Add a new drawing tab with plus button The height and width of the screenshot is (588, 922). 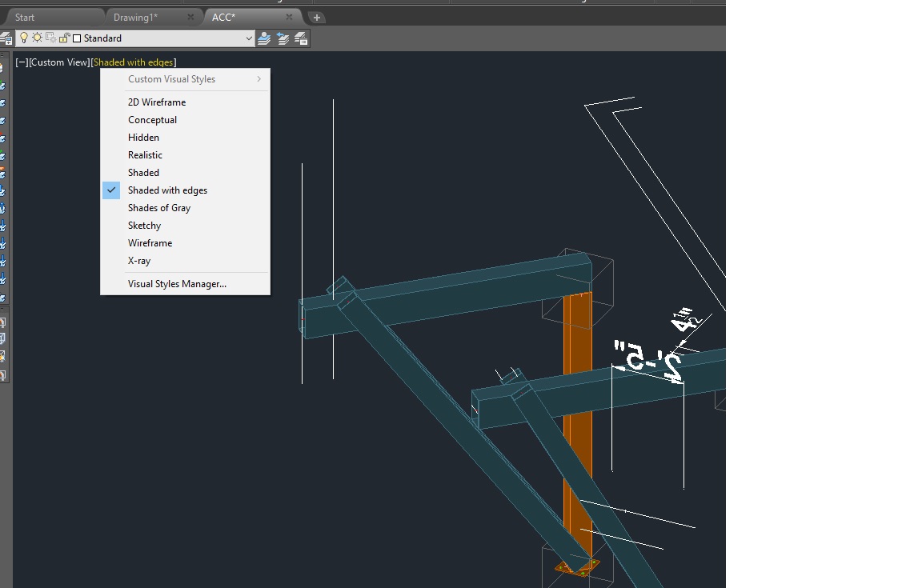316,18
